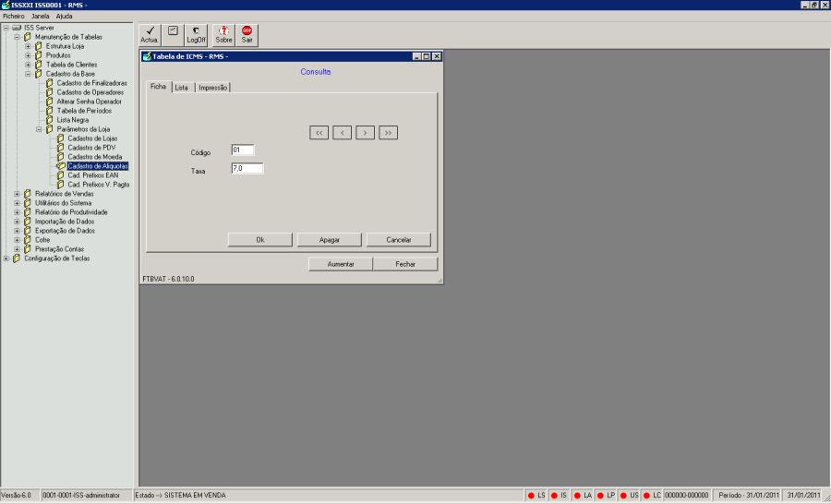Click the Tabela de ICMS window title icon
The height and width of the screenshot is (504, 831).
point(148,56)
